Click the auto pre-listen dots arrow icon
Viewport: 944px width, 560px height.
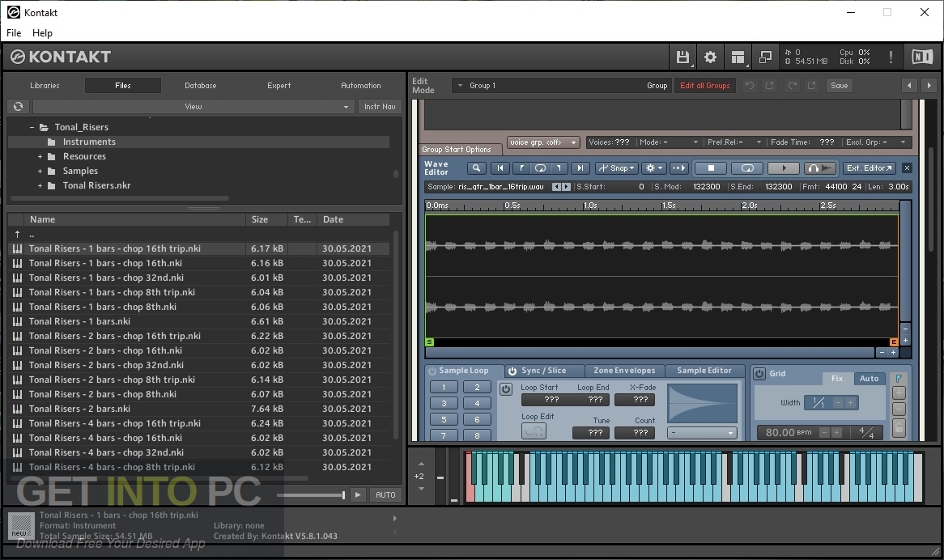pyautogui.click(x=678, y=168)
